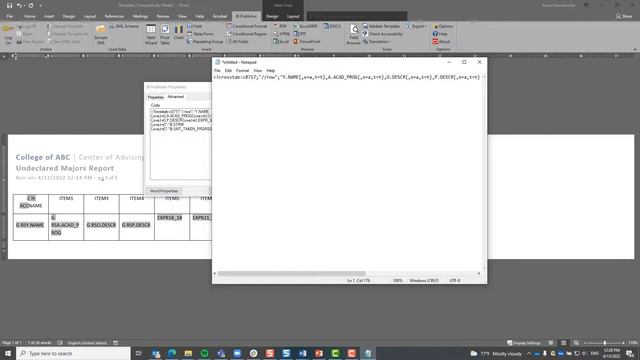Open the Word File tab
Image resolution: width=640 pixels, height=360 pixels.
click(9, 16)
